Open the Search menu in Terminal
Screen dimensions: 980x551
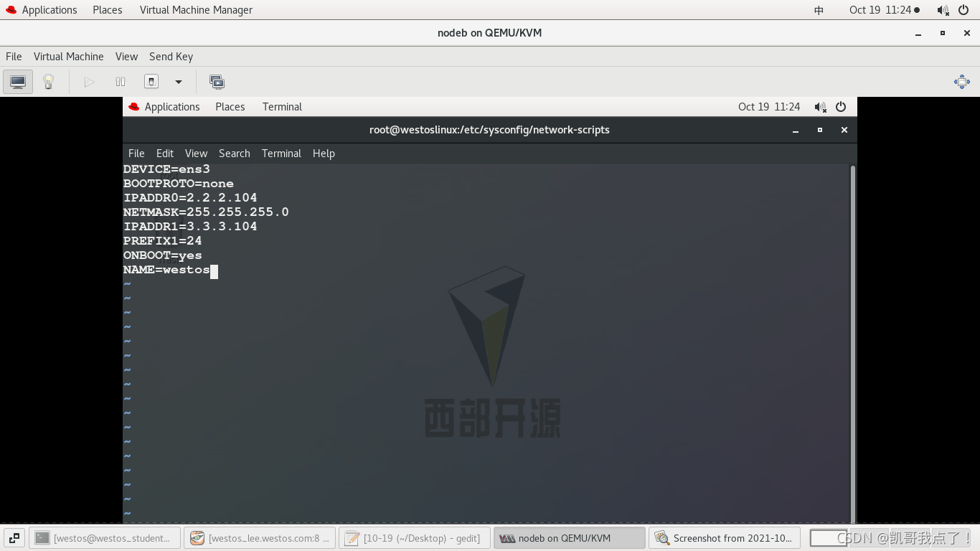(234, 153)
